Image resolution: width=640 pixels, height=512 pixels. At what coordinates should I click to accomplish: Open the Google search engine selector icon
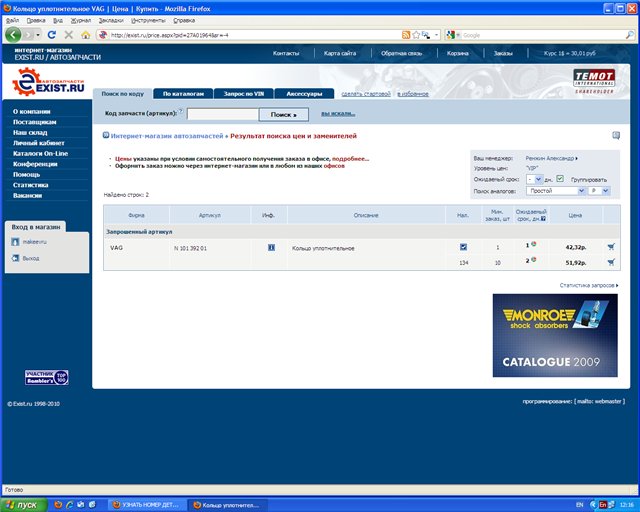tap(451, 35)
